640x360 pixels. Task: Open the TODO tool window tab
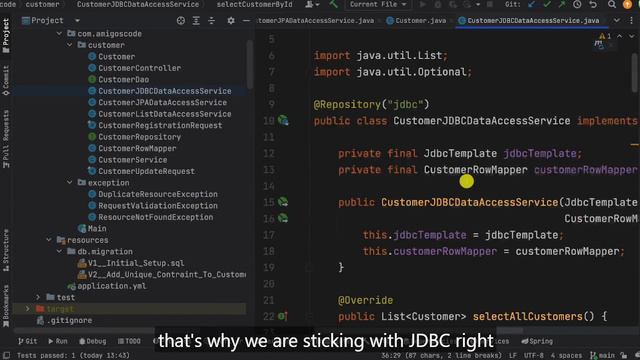(129, 341)
